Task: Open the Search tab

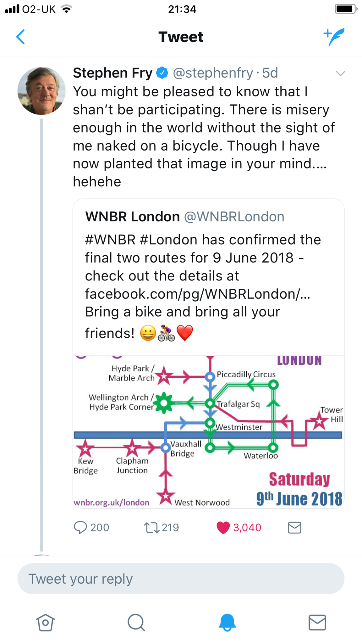Action: [x=136, y=622]
